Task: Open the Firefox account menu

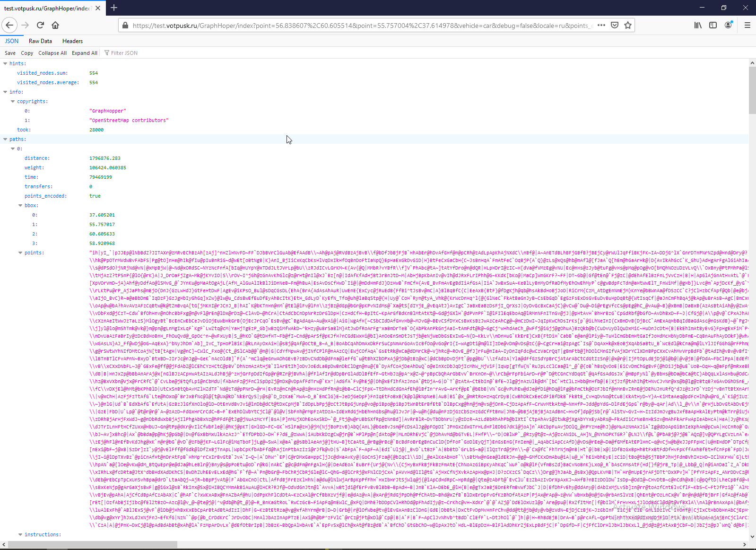Action: [x=728, y=26]
